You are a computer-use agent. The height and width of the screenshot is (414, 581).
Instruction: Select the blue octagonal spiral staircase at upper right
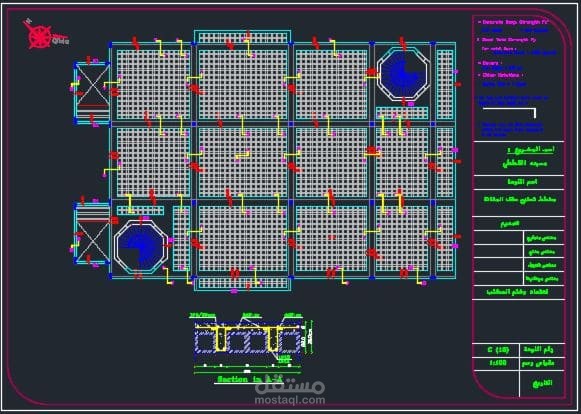403,74
